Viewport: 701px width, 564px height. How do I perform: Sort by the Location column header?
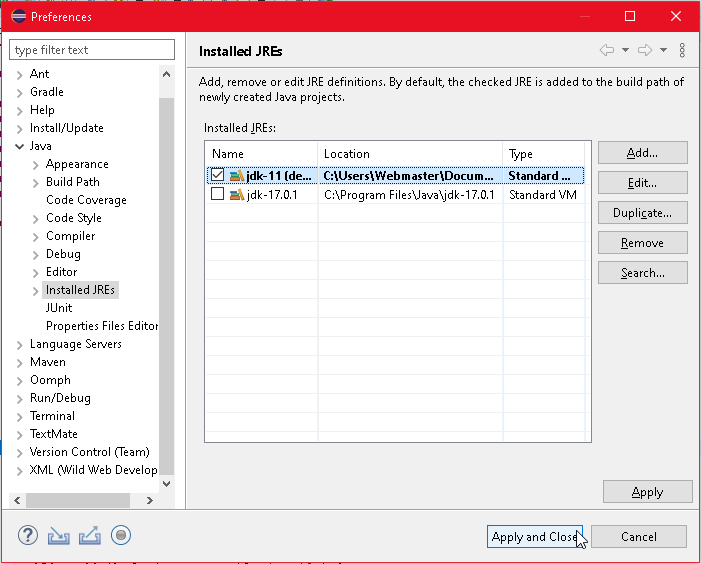[x=410, y=154]
